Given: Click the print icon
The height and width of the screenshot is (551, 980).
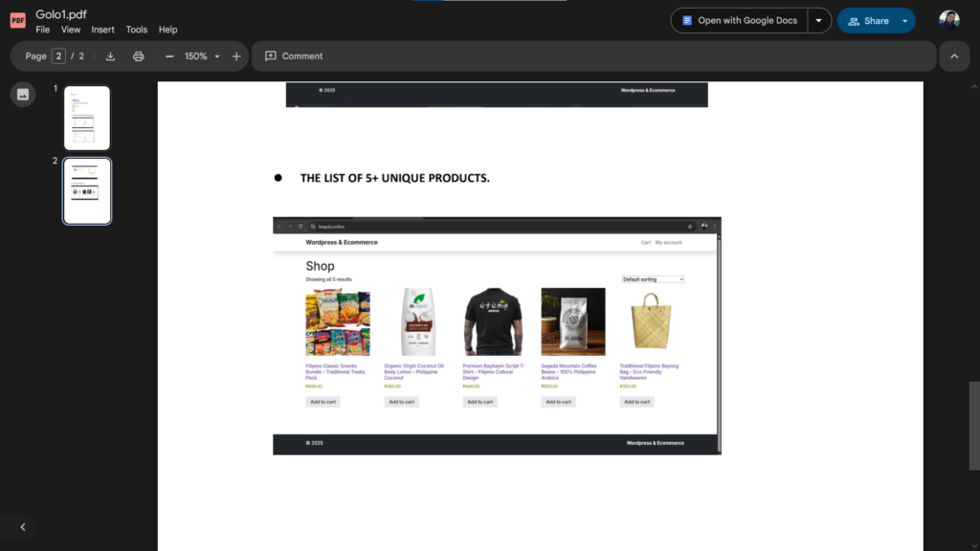Looking at the screenshot, I should (138, 56).
